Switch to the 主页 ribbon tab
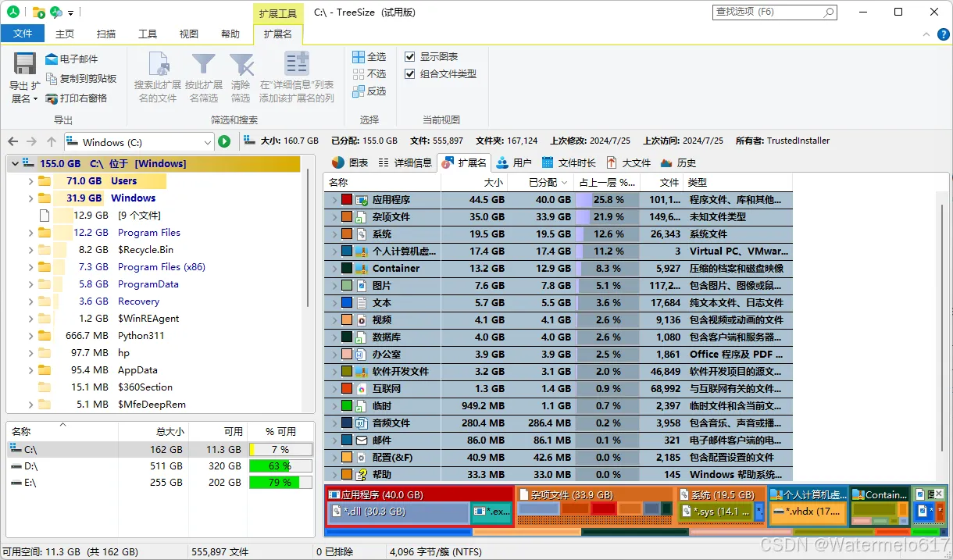Viewport: 953px width, 560px height. pyautogui.click(x=65, y=34)
